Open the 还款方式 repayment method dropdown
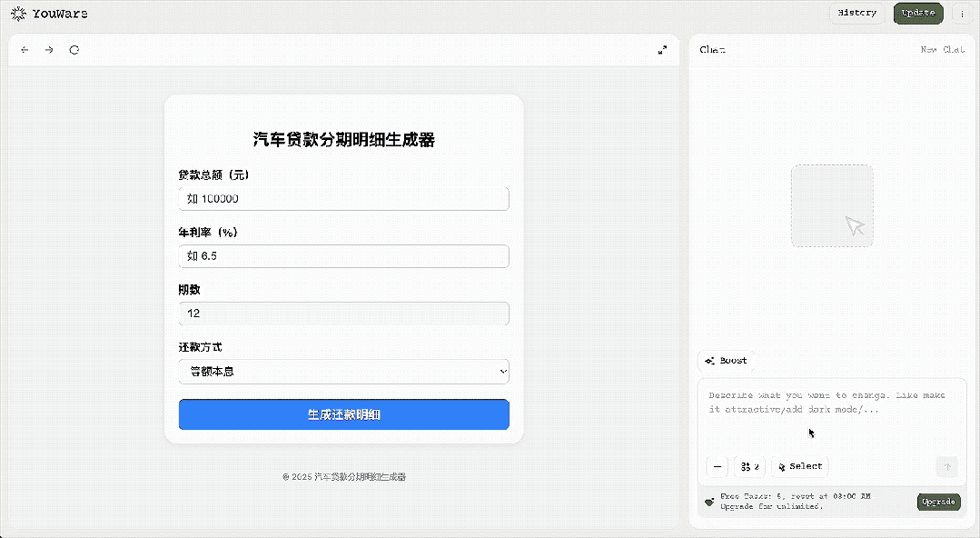 [343, 371]
